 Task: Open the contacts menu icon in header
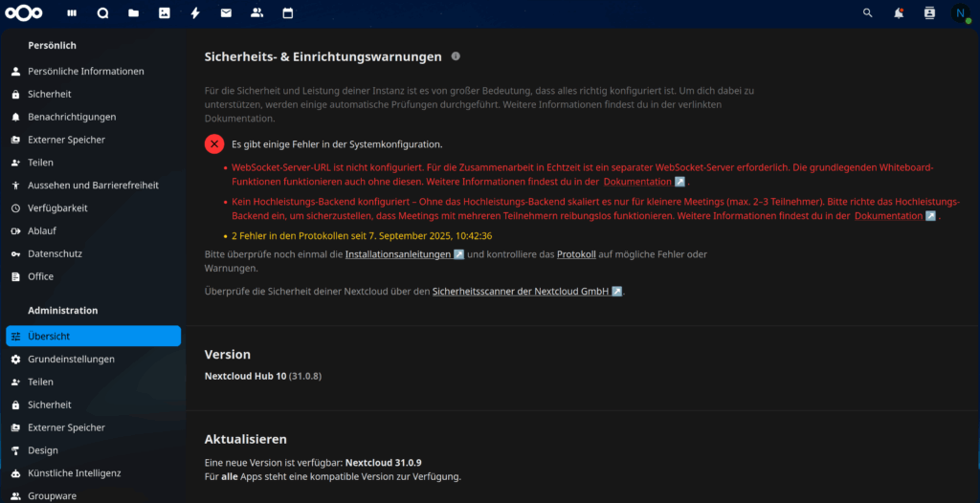[x=929, y=13]
